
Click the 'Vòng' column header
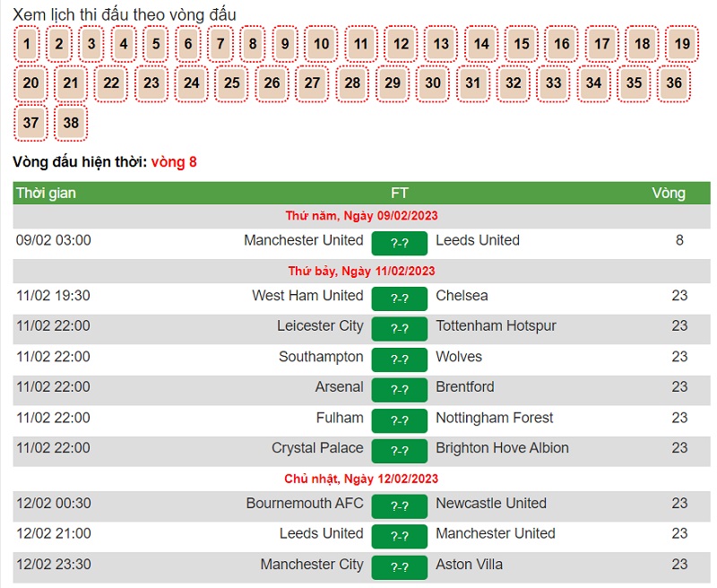[x=668, y=193]
